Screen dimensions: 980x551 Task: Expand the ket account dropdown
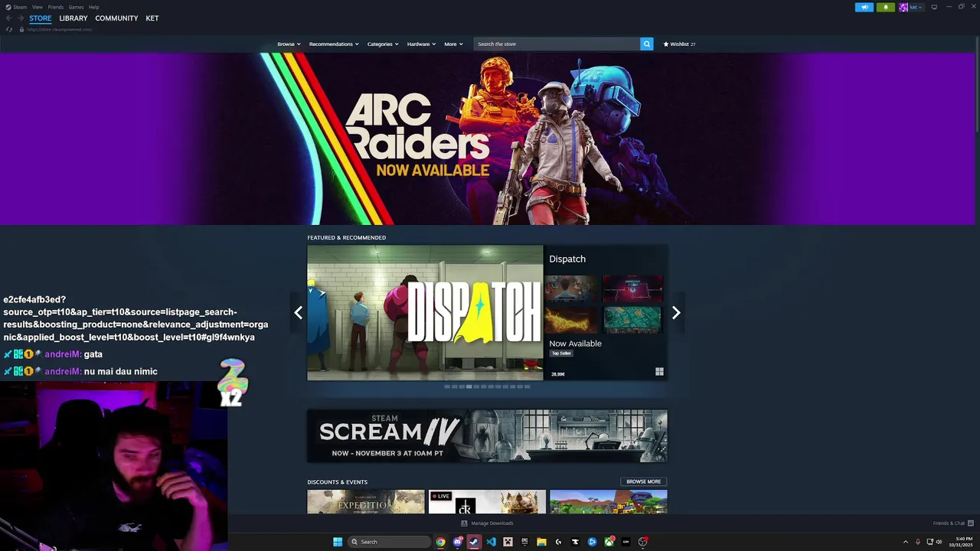[x=916, y=7]
